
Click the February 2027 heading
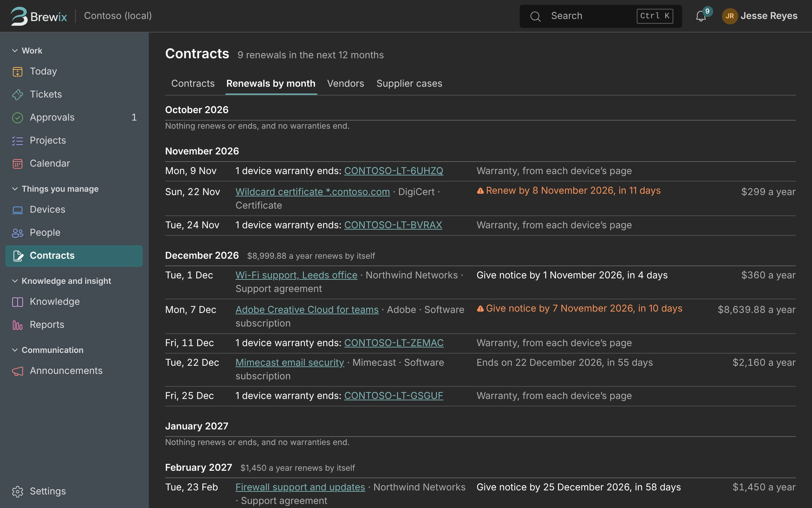[199, 468]
